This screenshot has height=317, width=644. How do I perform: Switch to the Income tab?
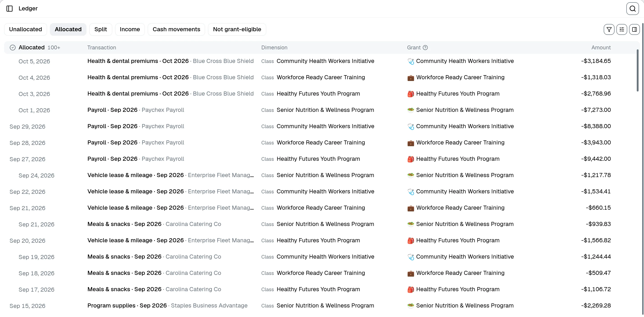(130, 29)
